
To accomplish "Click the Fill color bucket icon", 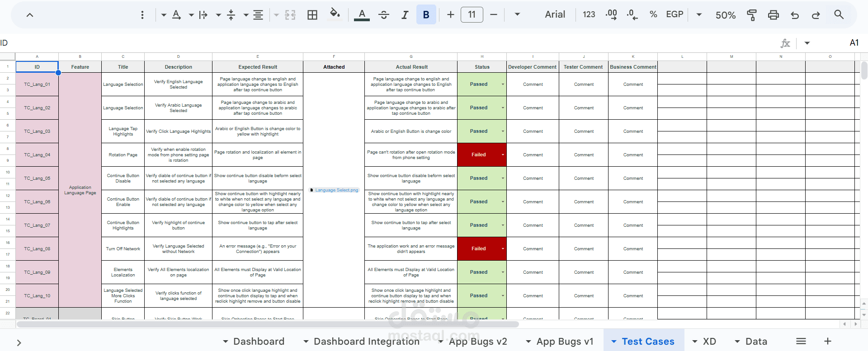I will click(x=335, y=14).
